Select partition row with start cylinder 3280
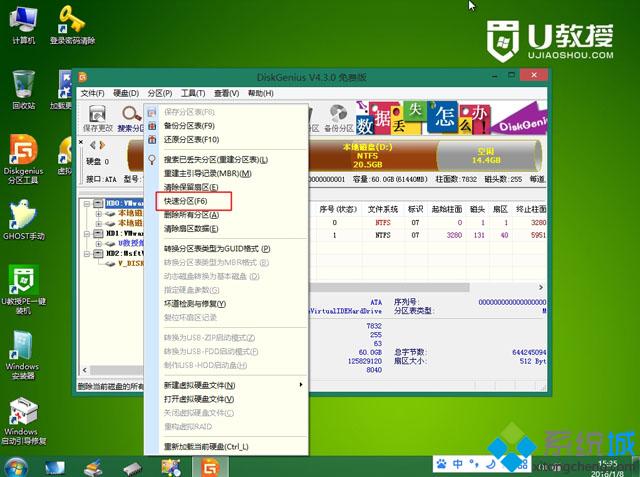This screenshot has width=640, height=477. [x=429, y=235]
